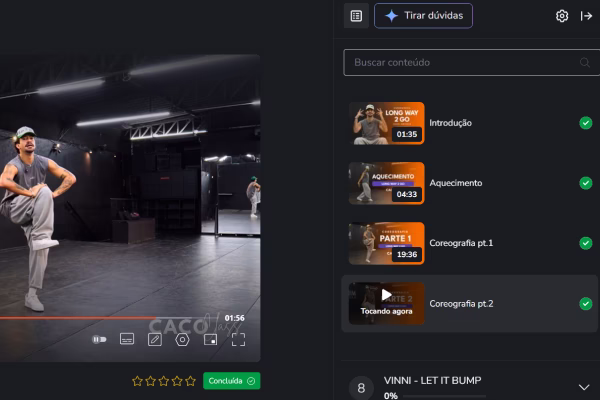Viewport: 600px width, 400px height.
Task: Open the Aquecimento lesson
Action: [455, 183]
